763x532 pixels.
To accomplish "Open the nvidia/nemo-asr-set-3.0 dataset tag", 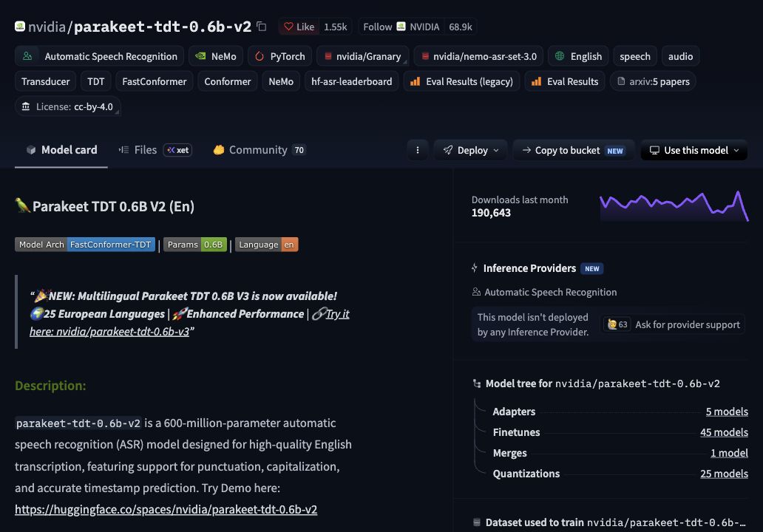I will click(478, 56).
